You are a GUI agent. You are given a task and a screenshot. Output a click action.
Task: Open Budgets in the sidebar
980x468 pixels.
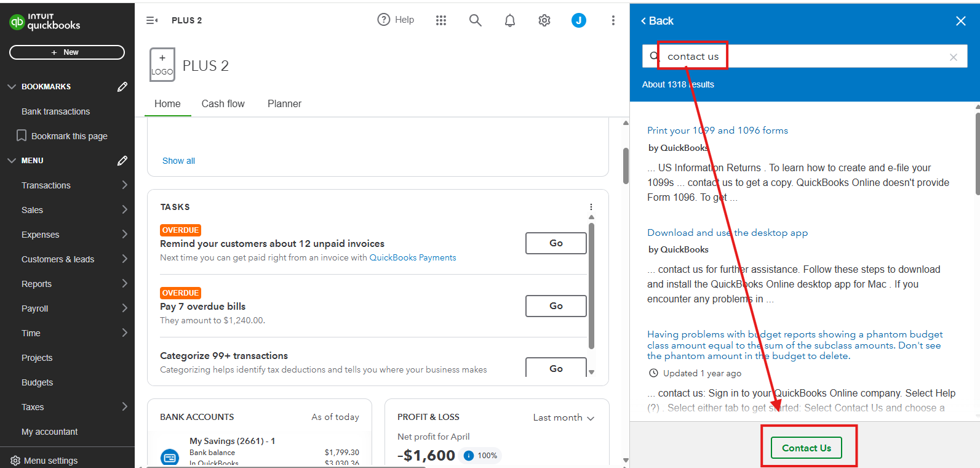37,382
